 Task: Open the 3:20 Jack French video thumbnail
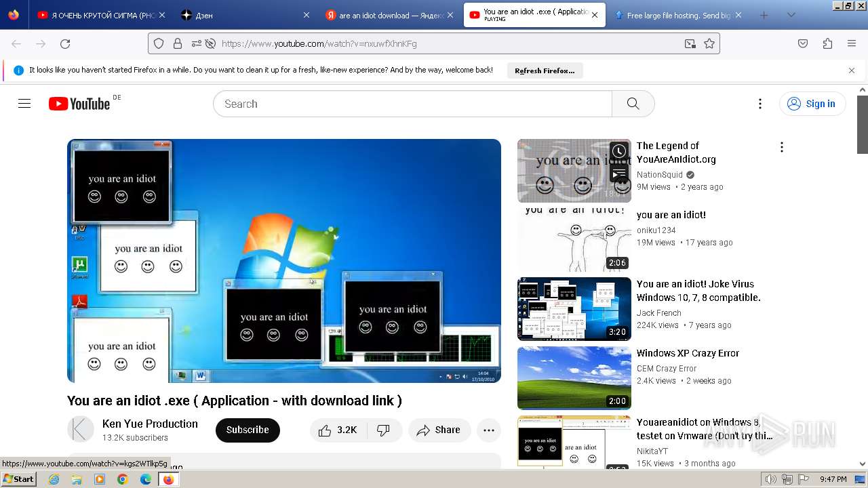click(x=574, y=309)
